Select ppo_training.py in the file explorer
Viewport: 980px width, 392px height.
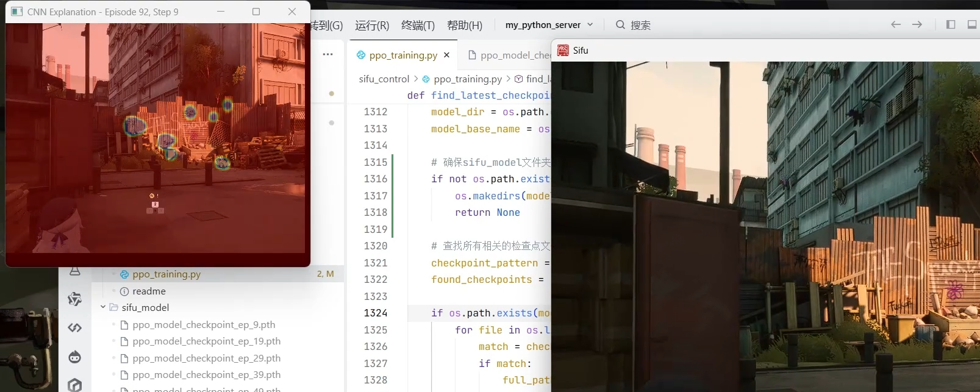218,274
